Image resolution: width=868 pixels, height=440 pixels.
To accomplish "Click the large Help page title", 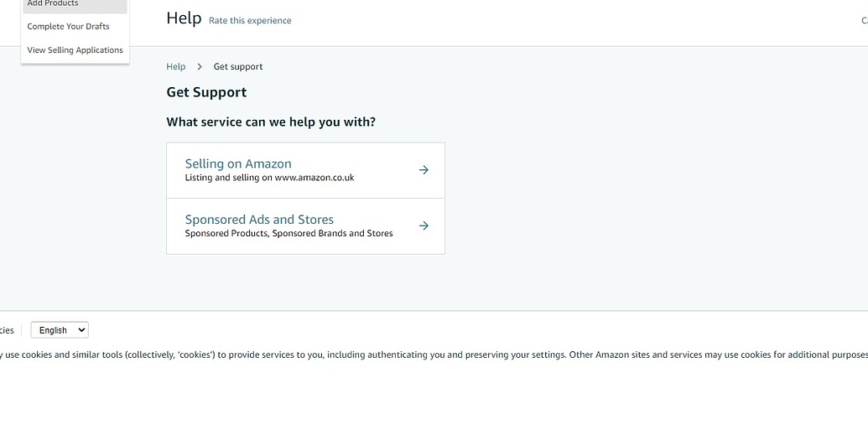I will pyautogui.click(x=184, y=18).
